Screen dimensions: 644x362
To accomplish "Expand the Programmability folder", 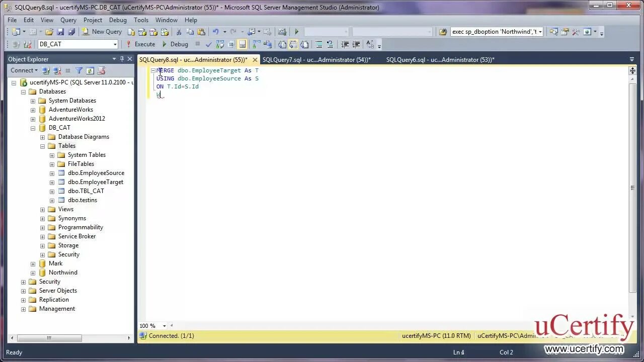I will point(42,227).
